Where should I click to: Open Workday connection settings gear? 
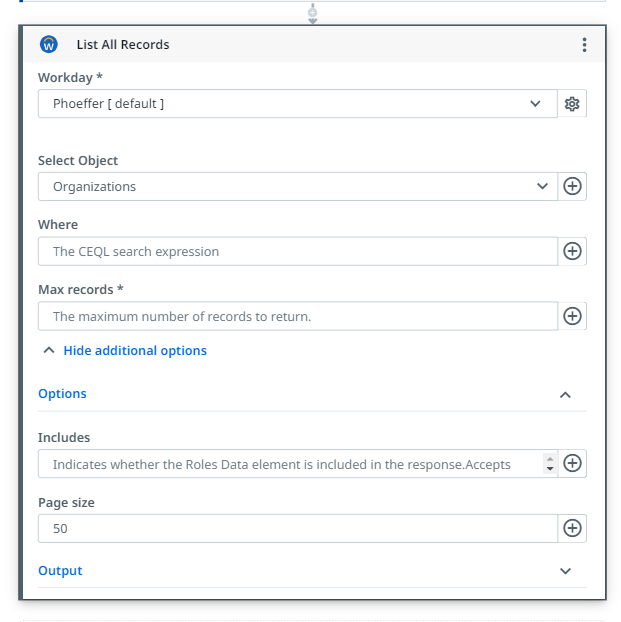tap(572, 104)
